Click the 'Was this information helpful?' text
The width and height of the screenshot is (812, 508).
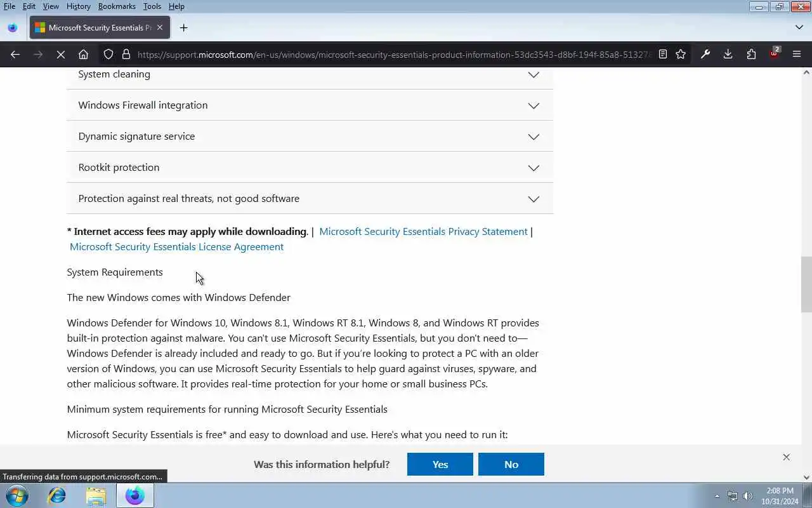coord(322,464)
